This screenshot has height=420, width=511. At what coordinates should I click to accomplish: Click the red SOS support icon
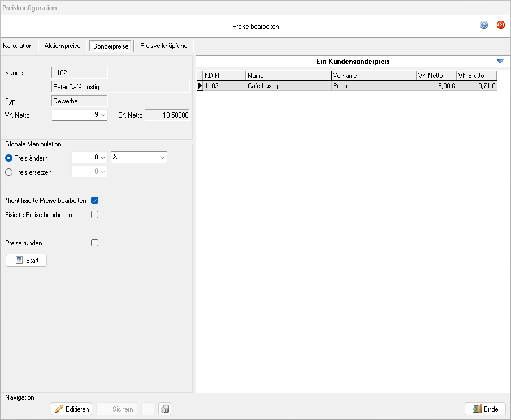coord(500,25)
